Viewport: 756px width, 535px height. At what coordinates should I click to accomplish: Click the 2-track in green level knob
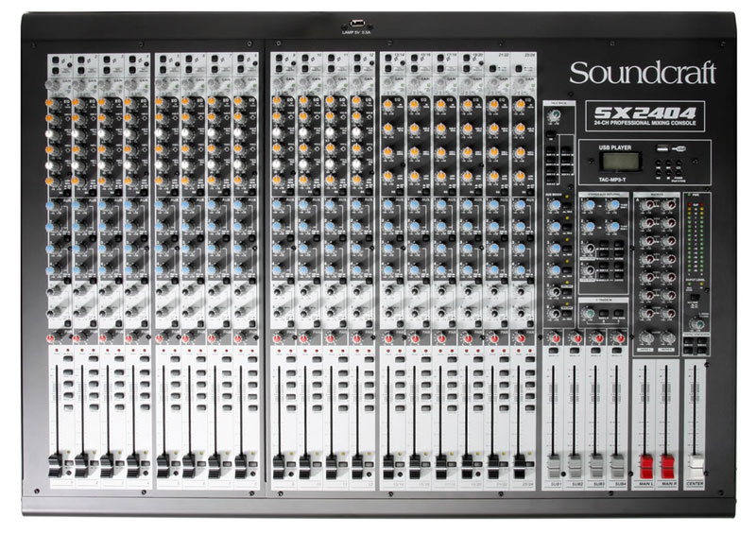tap(588, 314)
